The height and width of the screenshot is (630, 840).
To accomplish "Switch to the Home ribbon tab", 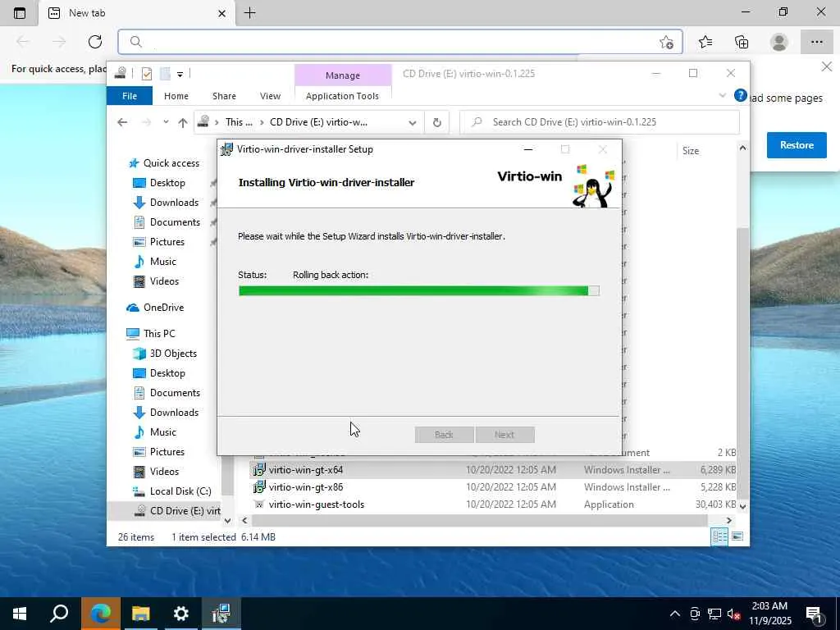I will (176, 96).
